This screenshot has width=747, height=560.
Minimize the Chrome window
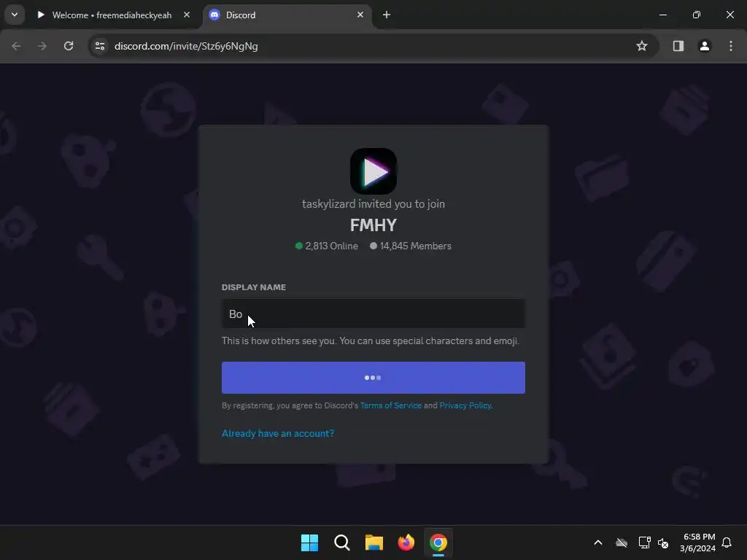point(662,15)
